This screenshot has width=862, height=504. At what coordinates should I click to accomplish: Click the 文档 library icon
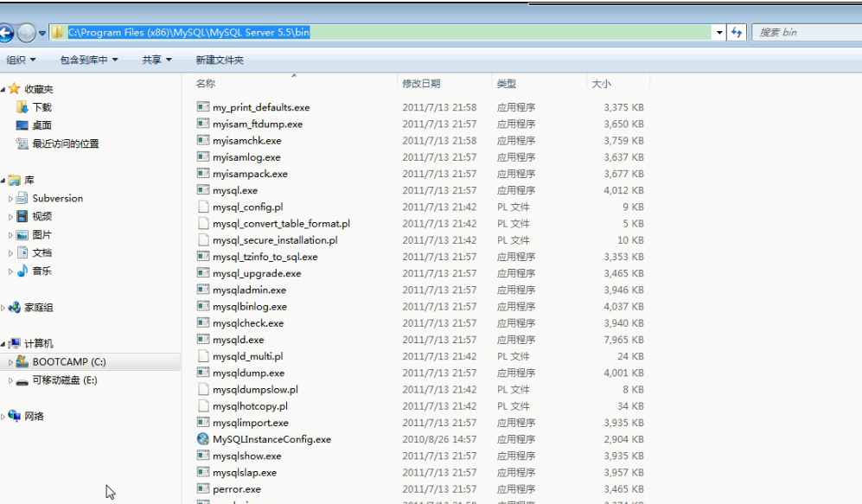pos(22,252)
